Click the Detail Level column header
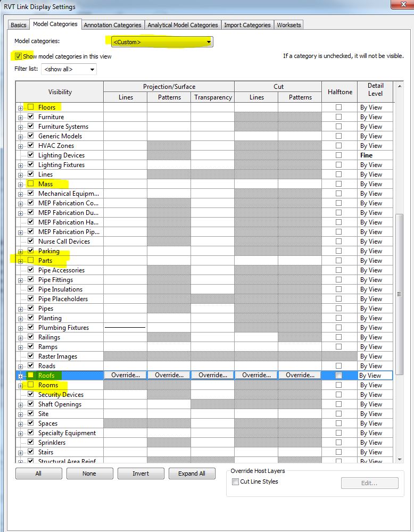 (375, 92)
